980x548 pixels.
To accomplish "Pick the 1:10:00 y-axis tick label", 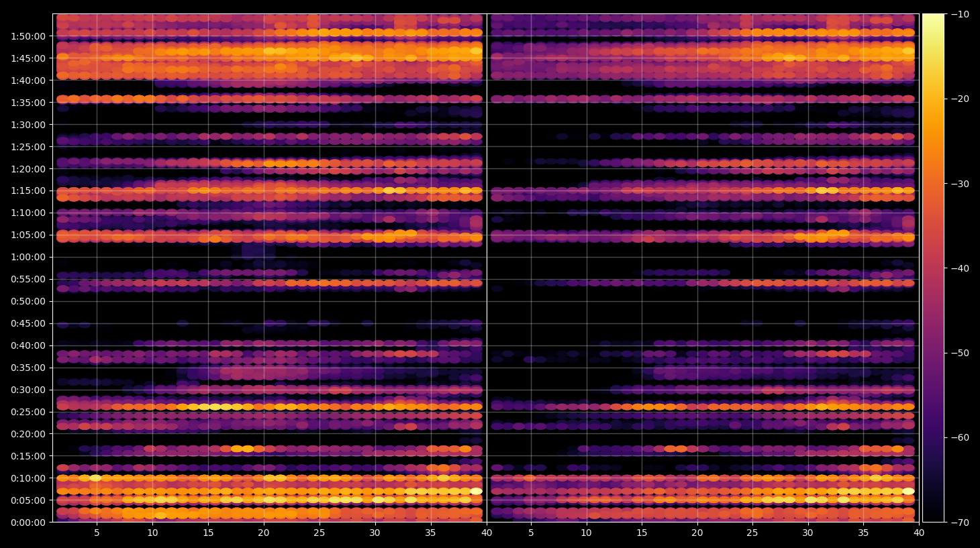I will click(28, 213).
